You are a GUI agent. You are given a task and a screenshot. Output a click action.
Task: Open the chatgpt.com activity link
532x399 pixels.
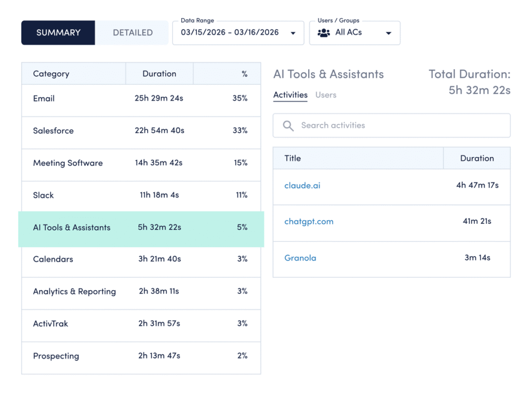pos(309,221)
